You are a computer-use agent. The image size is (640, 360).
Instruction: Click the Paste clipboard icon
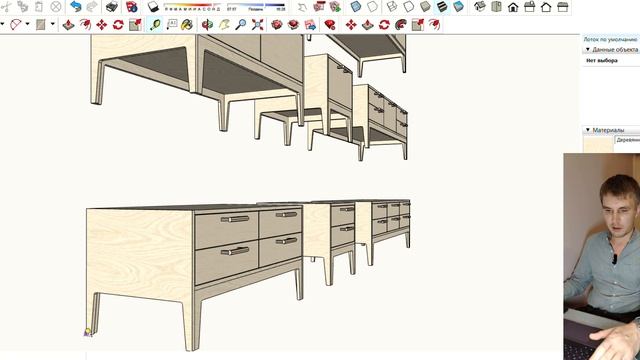[39, 7]
